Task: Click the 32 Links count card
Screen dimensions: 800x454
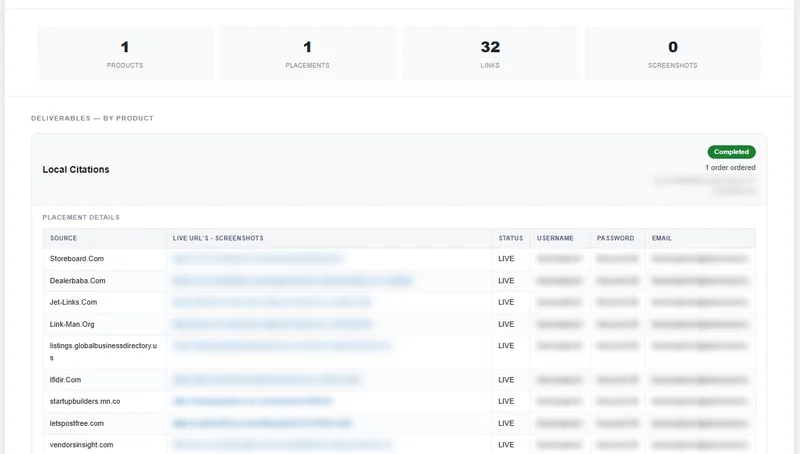Action: pos(490,53)
